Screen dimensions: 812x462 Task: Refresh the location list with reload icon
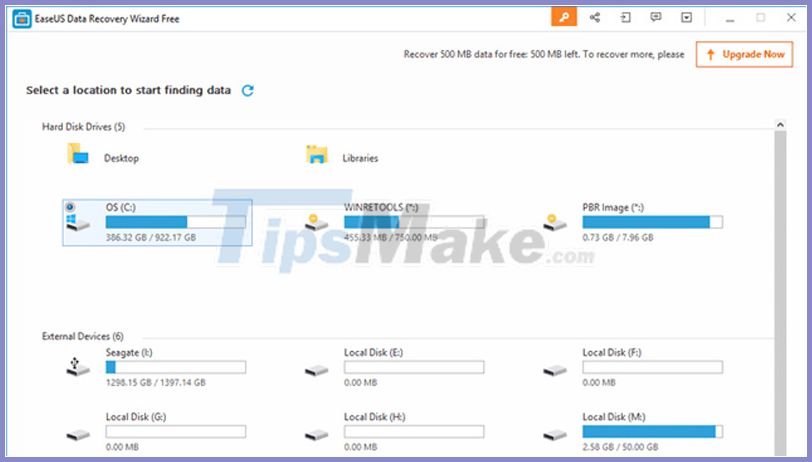pyautogui.click(x=248, y=91)
